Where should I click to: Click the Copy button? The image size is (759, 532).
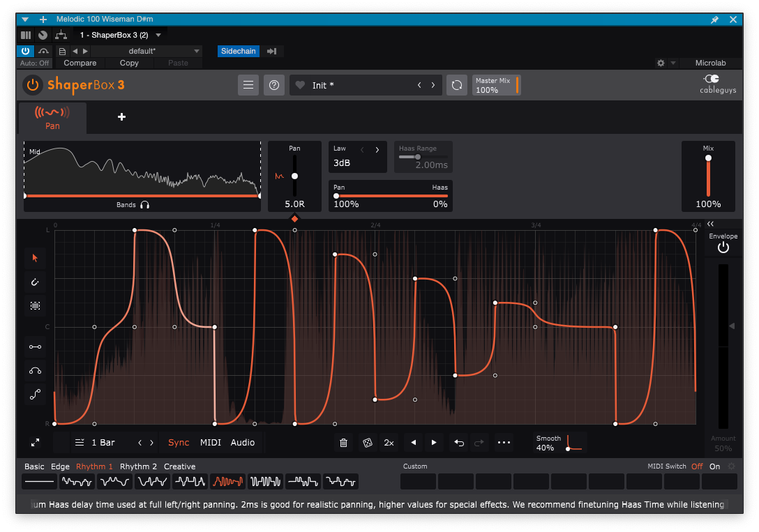pyautogui.click(x=129, y=63)
